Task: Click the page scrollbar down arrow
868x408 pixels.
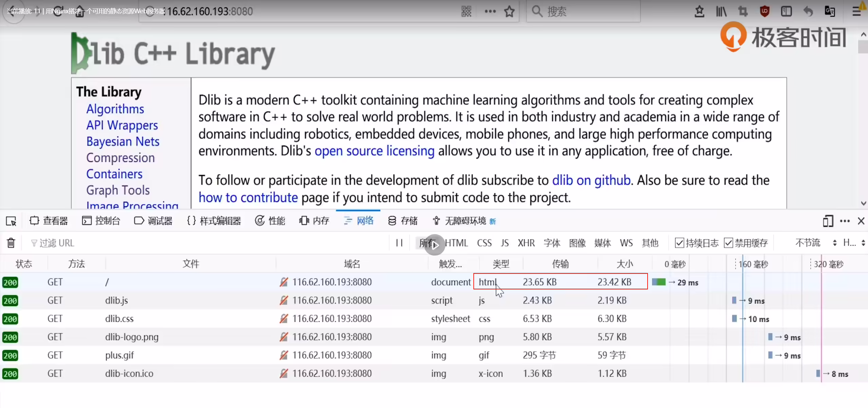Action: pyautogui.click(x=863, y=203)
